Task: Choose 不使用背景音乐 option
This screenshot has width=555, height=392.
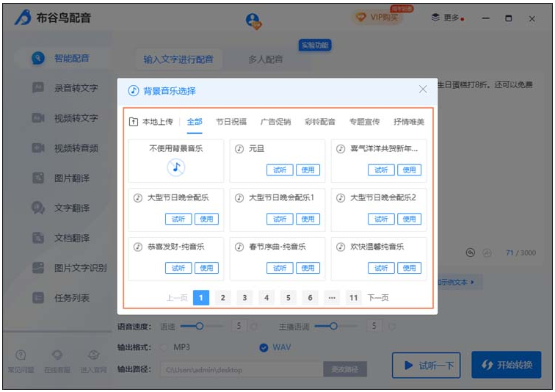Action: coord(175,167)
